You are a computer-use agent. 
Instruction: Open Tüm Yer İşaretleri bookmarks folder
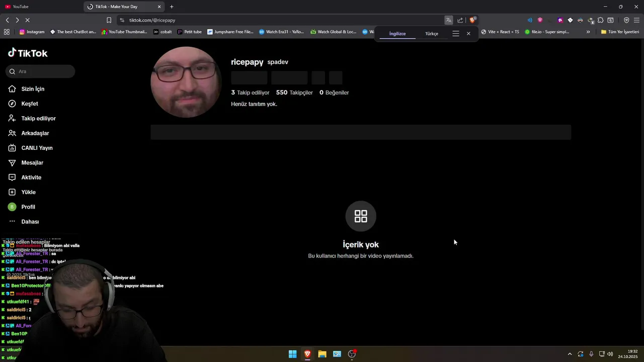(620, 32)
